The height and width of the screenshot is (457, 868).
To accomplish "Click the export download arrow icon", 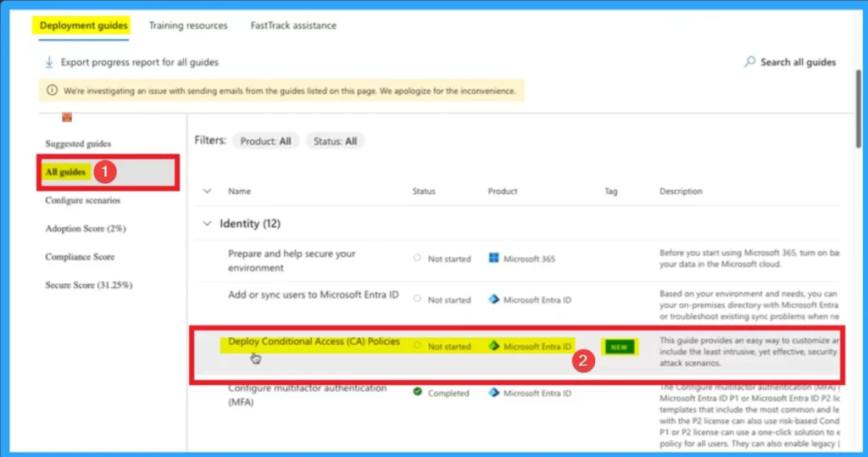I will [49, 62].
